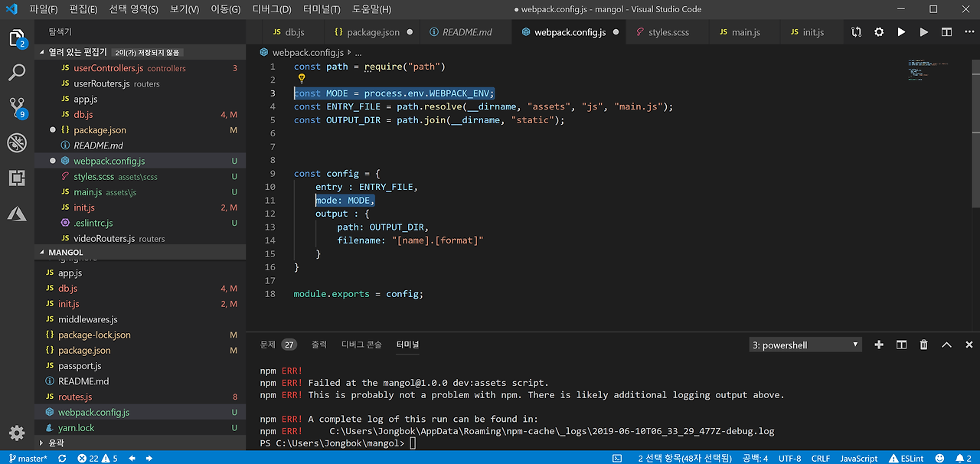
Task: Click the lightbulb code action icon
Action: 302,78
